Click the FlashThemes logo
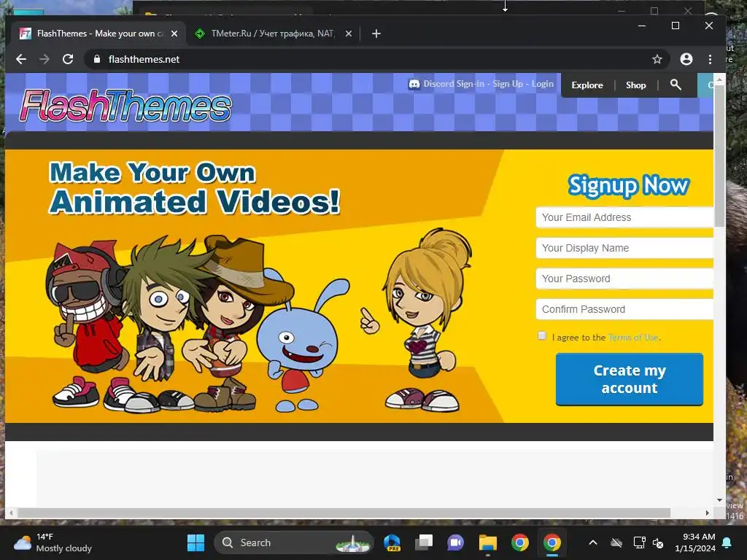The height and width of the screenshot is (560, 747). (125, 105)
